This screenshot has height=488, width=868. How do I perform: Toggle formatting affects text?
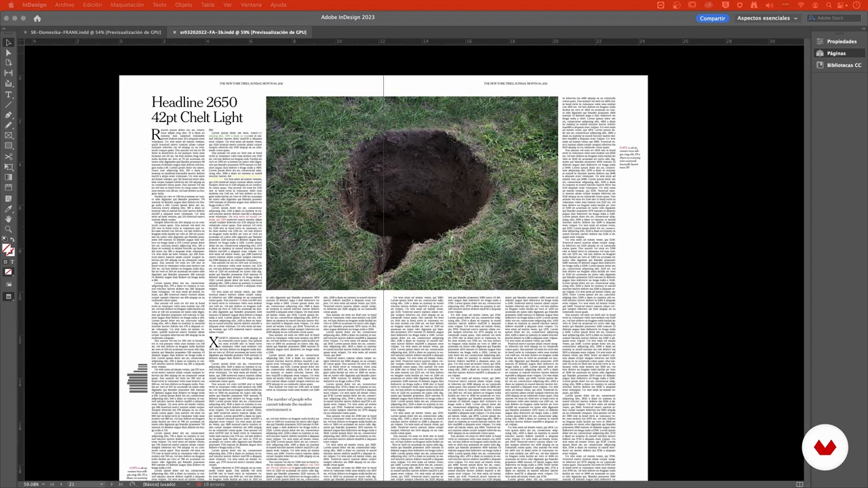point(12,262)
